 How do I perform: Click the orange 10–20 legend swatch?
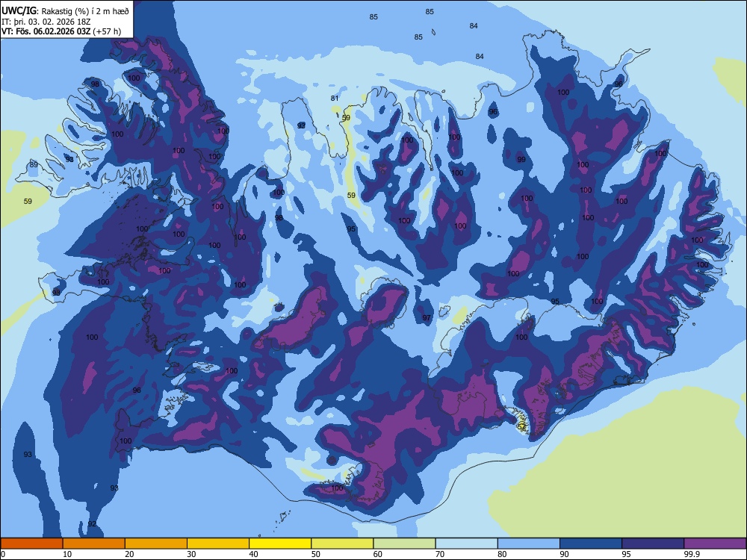[94, 544]
